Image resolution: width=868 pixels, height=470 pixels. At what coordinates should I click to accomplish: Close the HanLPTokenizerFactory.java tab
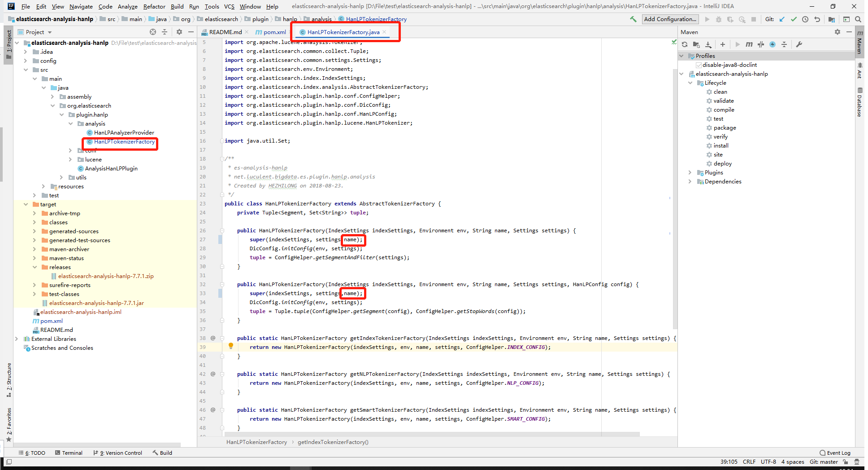pyautogui.click(x=384, y=32)
